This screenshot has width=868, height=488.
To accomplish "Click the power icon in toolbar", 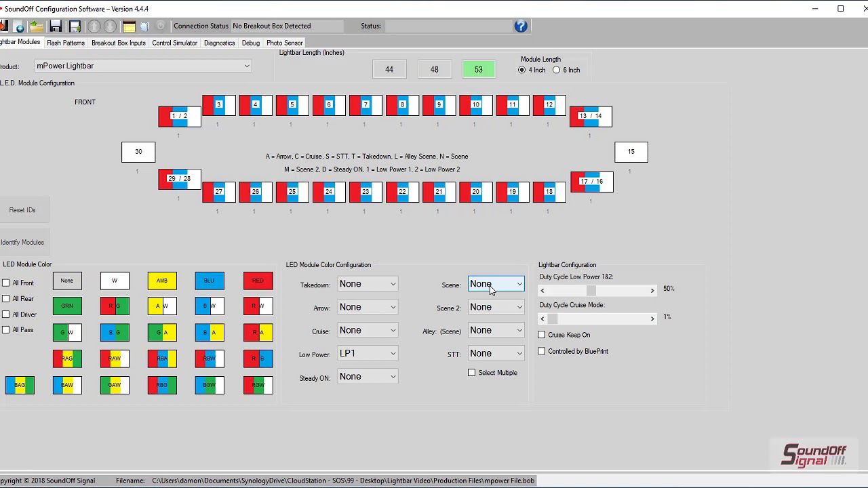I will (x=161, y=26).
